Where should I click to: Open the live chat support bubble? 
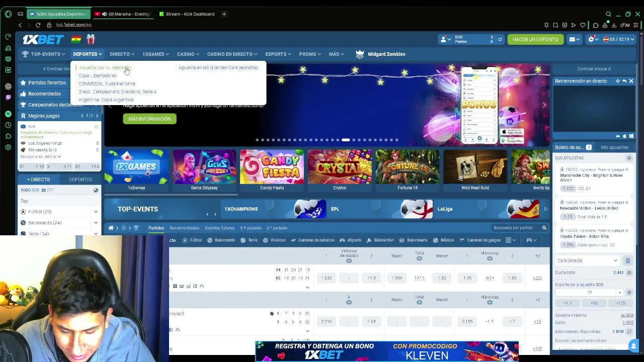tap(633, 345)
